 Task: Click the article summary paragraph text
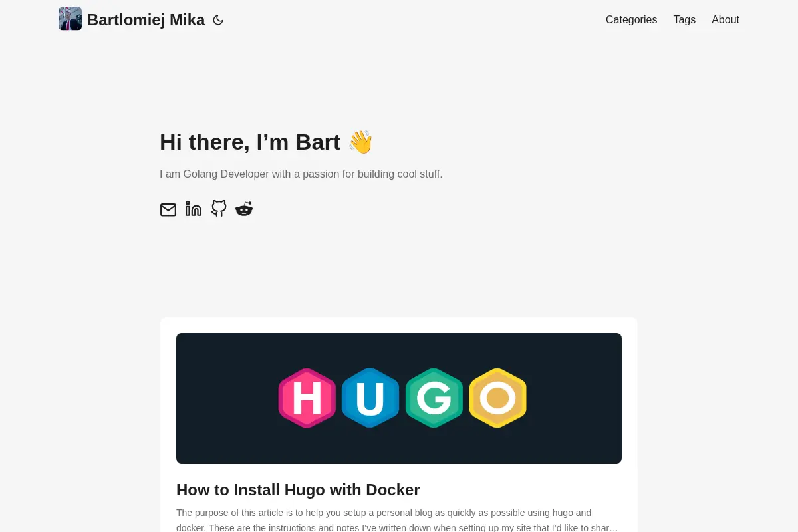pyautogui.click(x=398, y=520)
